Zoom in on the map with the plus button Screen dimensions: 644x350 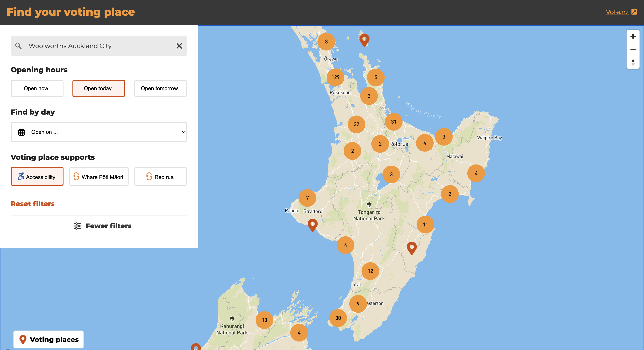pos(633,36)
